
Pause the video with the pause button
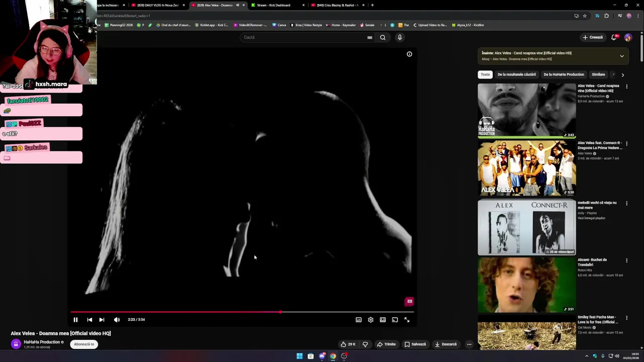pyautogui.click(x=75, y=320)
